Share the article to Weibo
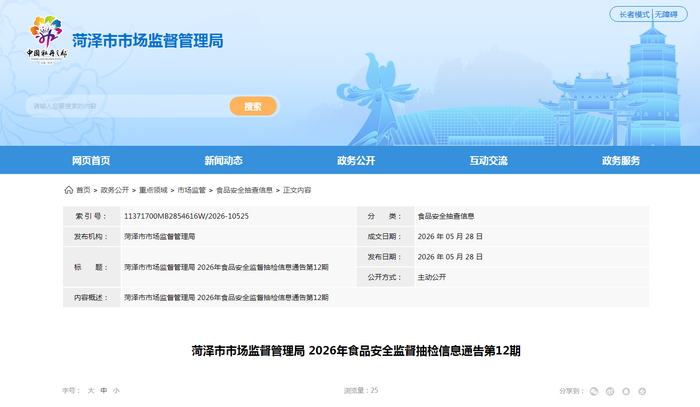Viewport: 700px width, 407px height. point(610,391)
